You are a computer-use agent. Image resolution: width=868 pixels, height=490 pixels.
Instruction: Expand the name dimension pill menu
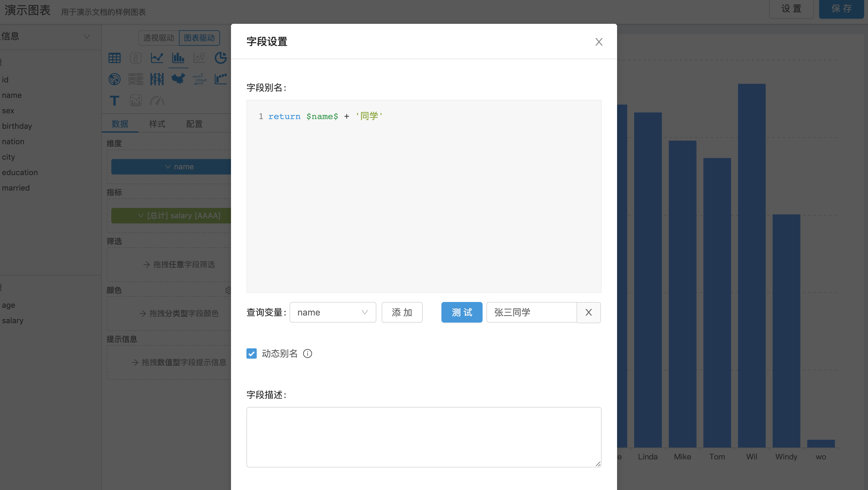[x=168, y=166]
